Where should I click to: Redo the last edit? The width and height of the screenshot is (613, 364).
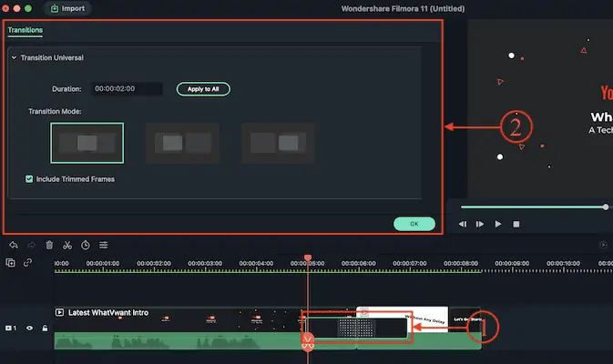coord(31,246)
